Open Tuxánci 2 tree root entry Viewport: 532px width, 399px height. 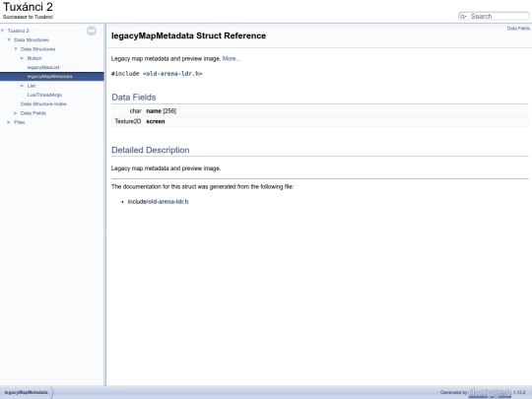(x=19, y=31)
